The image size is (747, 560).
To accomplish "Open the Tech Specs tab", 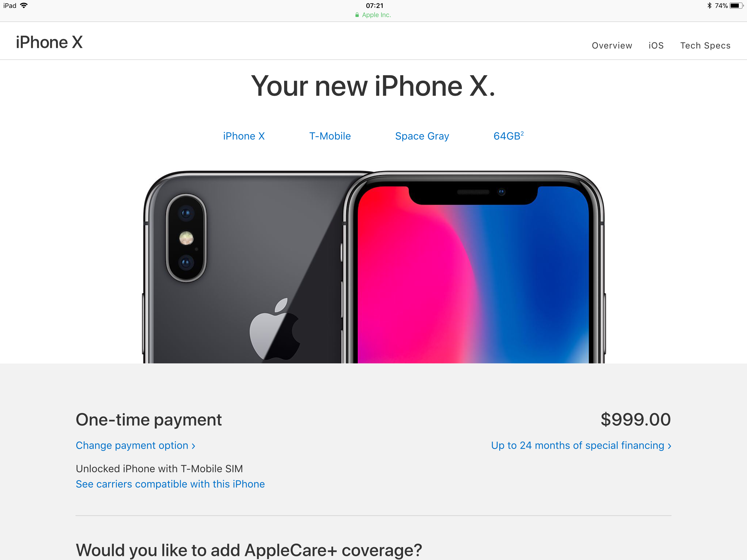I will tap(705, 46).
